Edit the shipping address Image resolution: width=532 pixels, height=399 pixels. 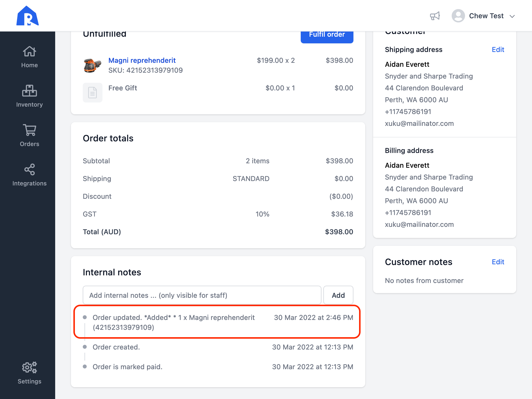(x=498, y=50)
